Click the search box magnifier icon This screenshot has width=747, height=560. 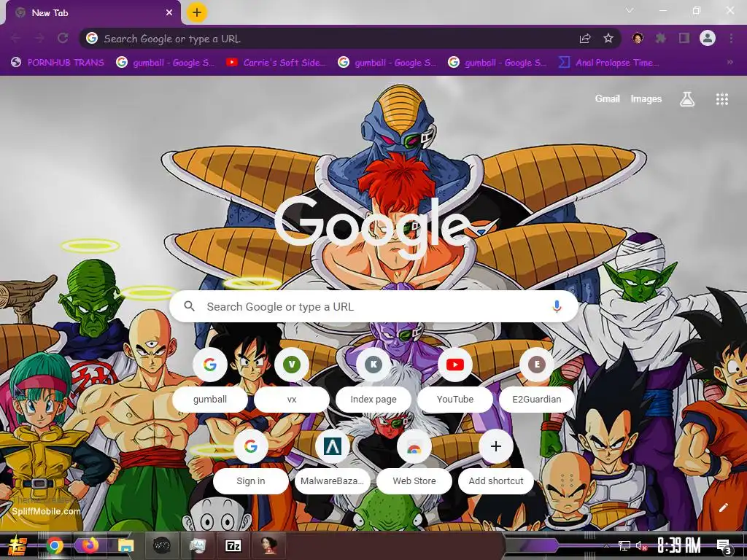[189, 306]
